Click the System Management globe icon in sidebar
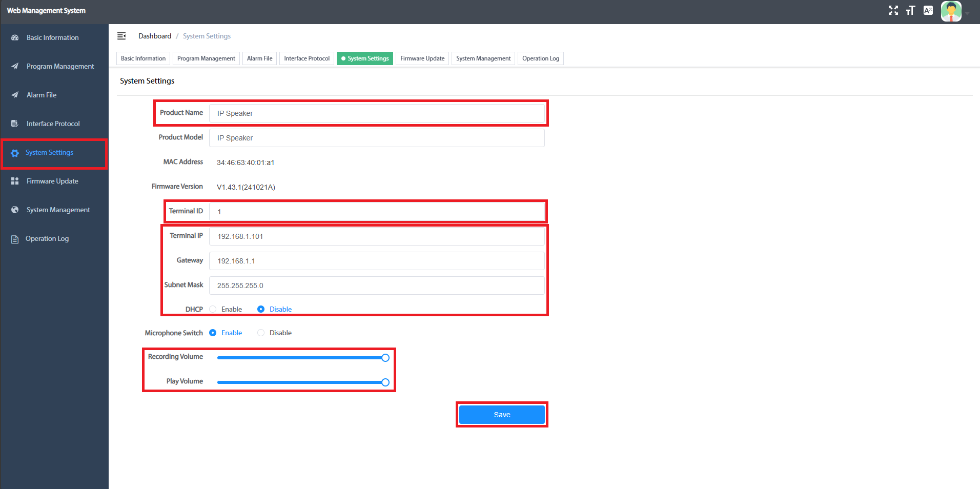The image size is (980, 489). click(x=15, y=210)
